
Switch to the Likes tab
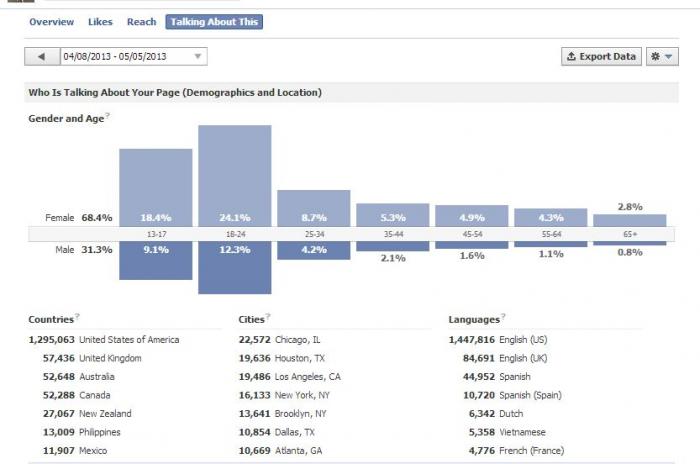pos(100,22)
